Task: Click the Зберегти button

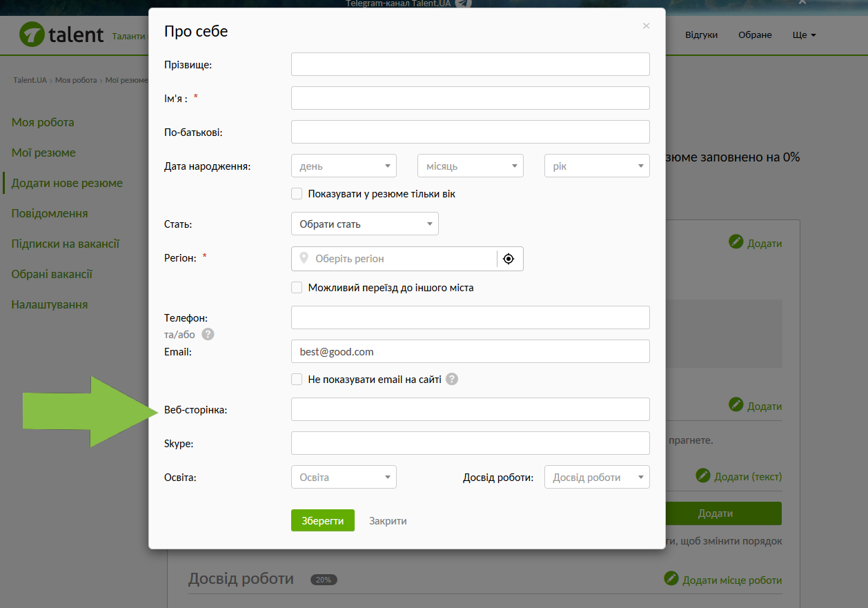Action: coord(323,520)
